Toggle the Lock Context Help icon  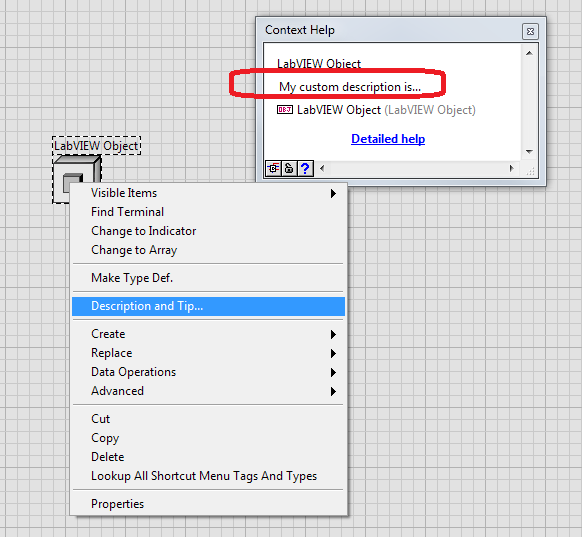click(289, 169)
